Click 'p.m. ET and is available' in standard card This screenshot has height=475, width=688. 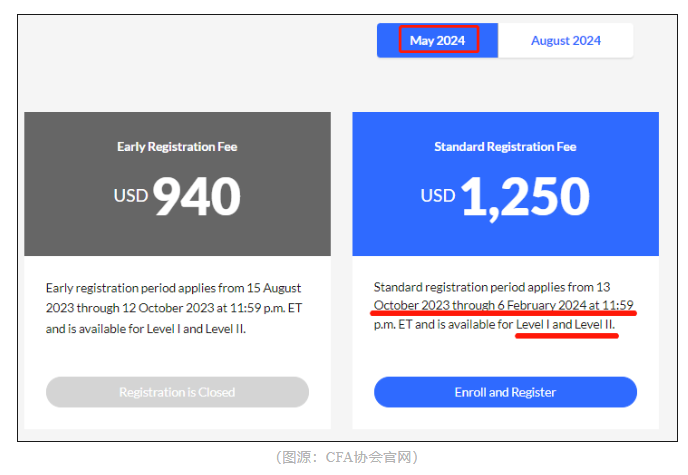click(442, 326)
